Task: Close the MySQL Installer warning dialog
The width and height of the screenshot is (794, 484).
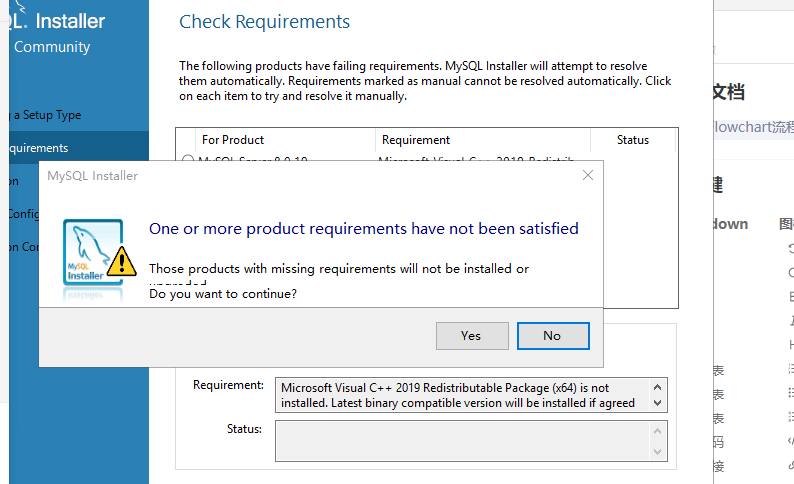Action: click(x=587, y=175)
